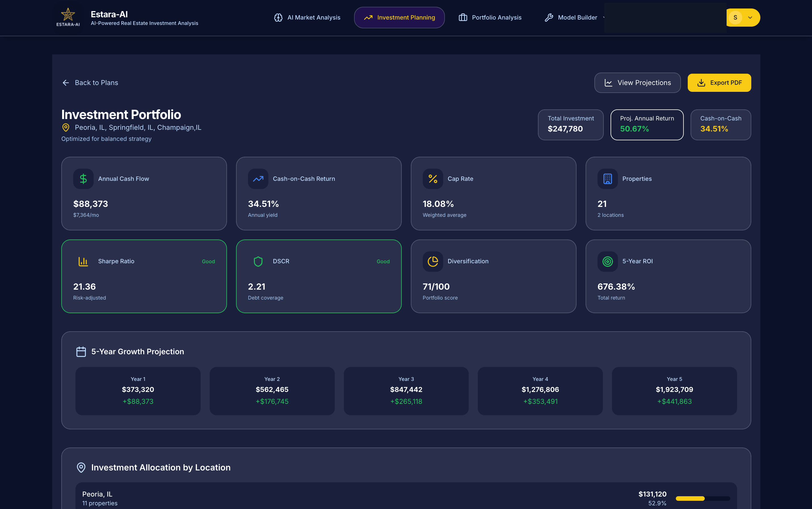This screenshot has width=812, height=509.
Task: Open the Investment Planning tab
Action: click(399, 18)
